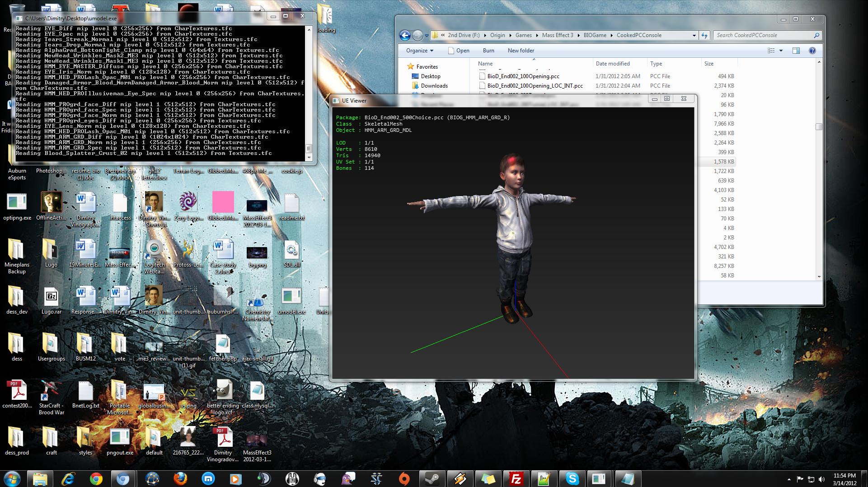Select the umodel.exe desktop icon

[291, 301]
